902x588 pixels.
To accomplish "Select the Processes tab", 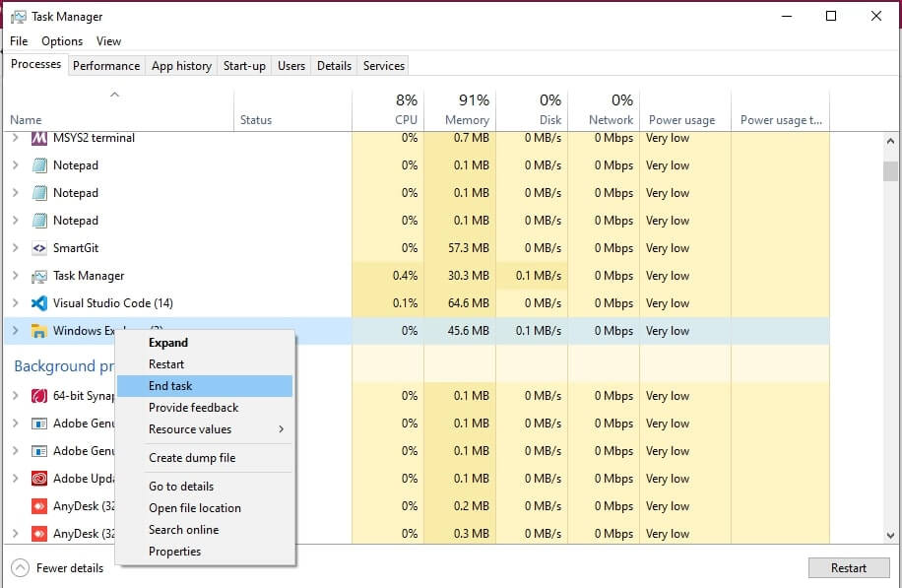I will click(35, 64).
